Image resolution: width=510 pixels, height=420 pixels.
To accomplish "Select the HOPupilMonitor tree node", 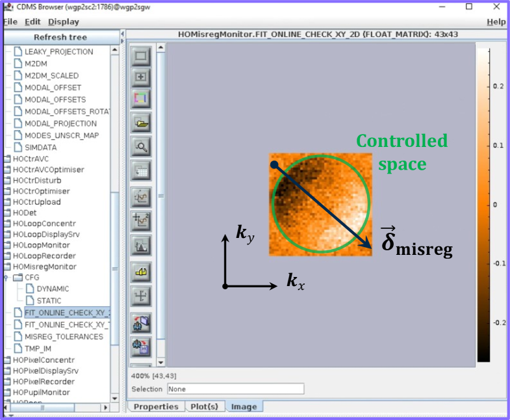I will click(42, 392).
